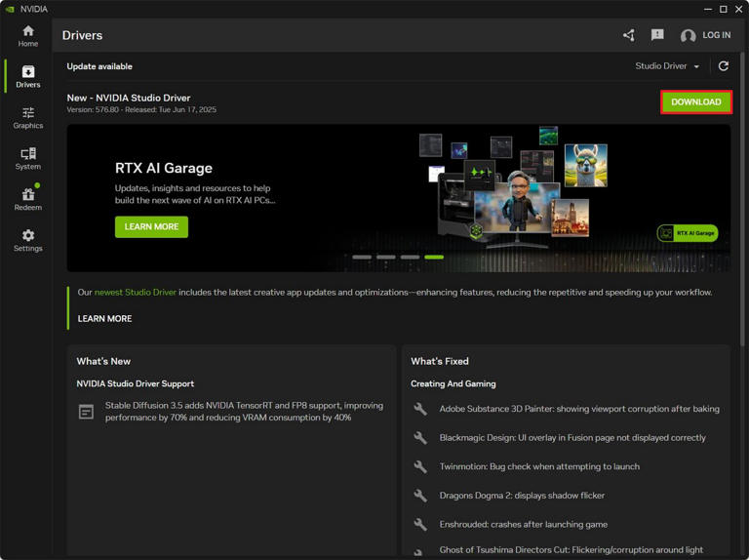Image resolution: width=749 pixels, height=560 pixels.
Task: Open the newest Studio Driver link
Action: coord(136,292)
